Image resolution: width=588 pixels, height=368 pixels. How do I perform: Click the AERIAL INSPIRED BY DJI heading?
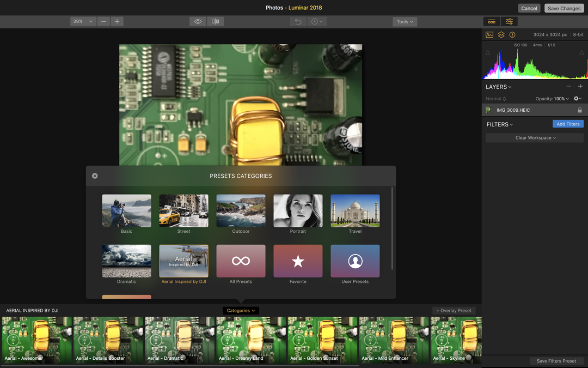tap(32, 311)
